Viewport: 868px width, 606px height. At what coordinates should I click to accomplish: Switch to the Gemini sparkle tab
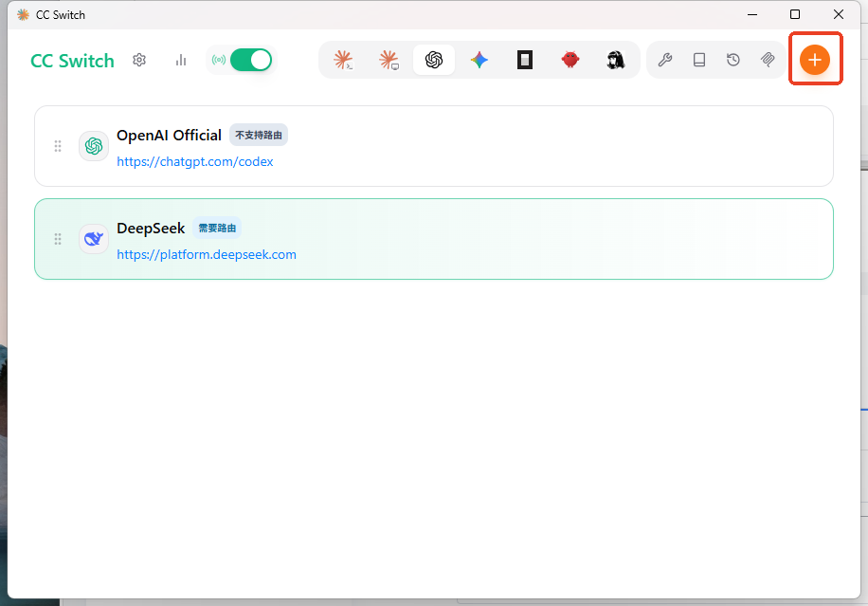tap(479, 60)
